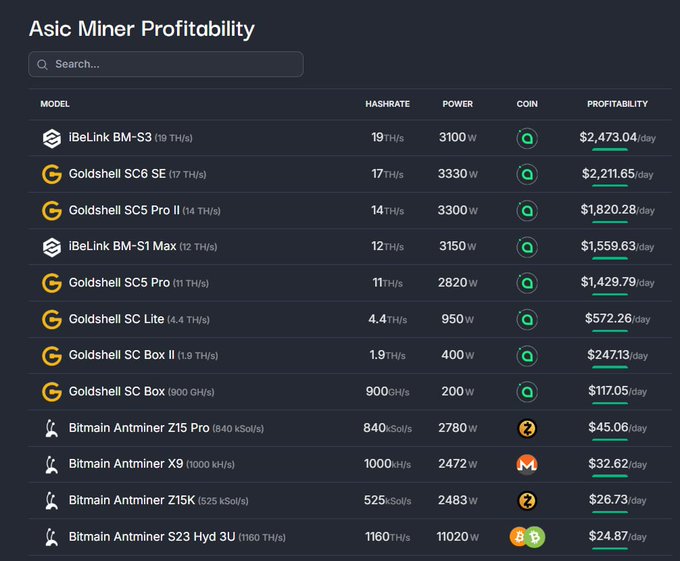Click the $26.73/day profitability value
Screen dimensions: 680x561
[618, 500]
